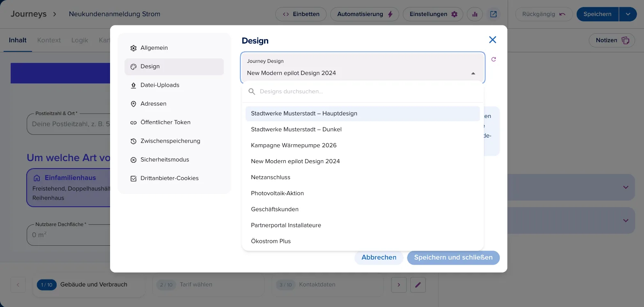Pick Partnerportal Installateure design
Viewport: 644px width, 307px height.
pyautogui.click(x=363, y=225)
